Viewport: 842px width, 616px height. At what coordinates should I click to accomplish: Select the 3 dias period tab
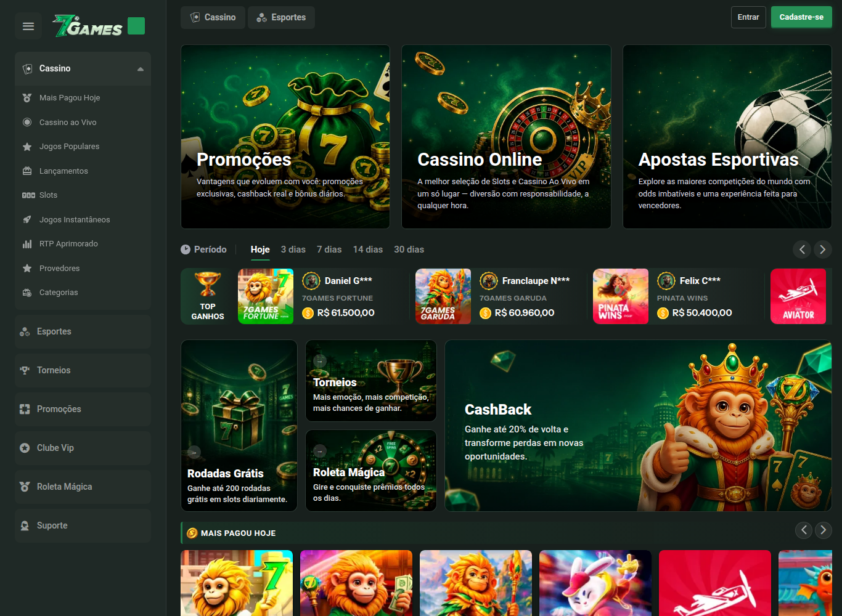293,249
